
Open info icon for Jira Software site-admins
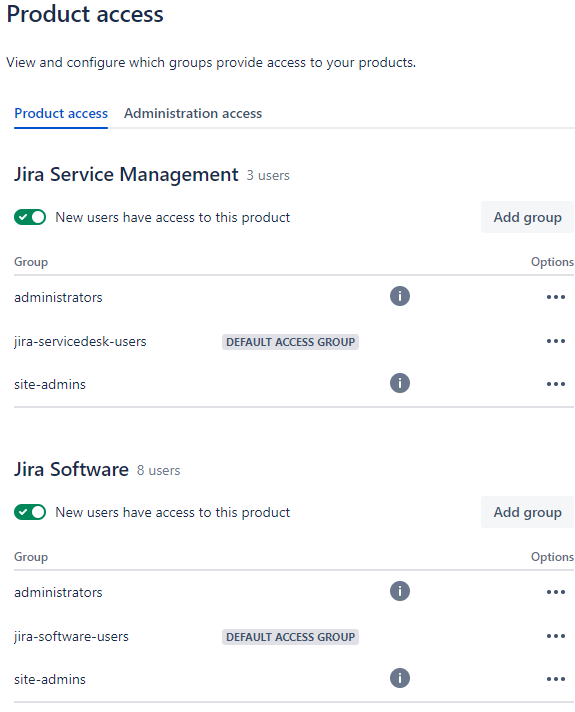[400, 678]
